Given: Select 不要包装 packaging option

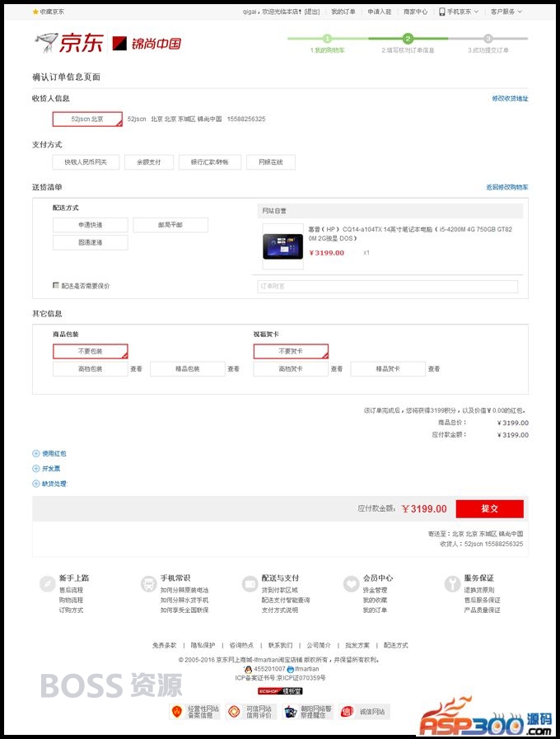Looking at the screenshot, I should (x=91, y=351).
